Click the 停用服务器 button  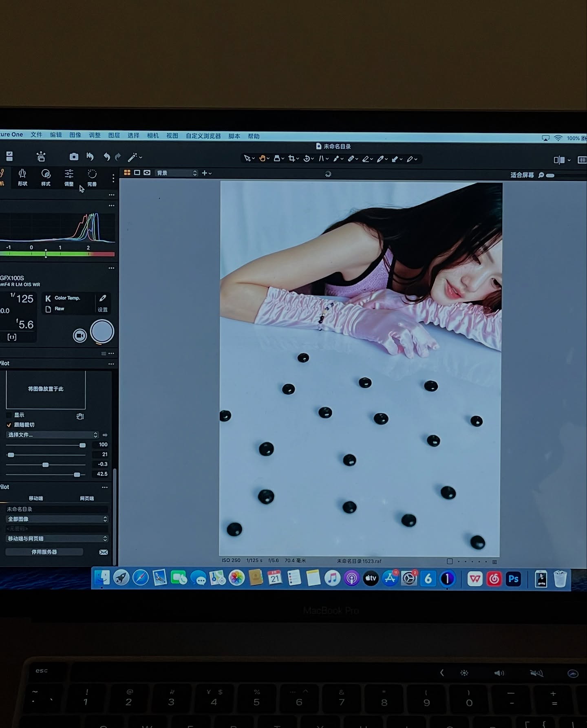click(x=44, y=552)
